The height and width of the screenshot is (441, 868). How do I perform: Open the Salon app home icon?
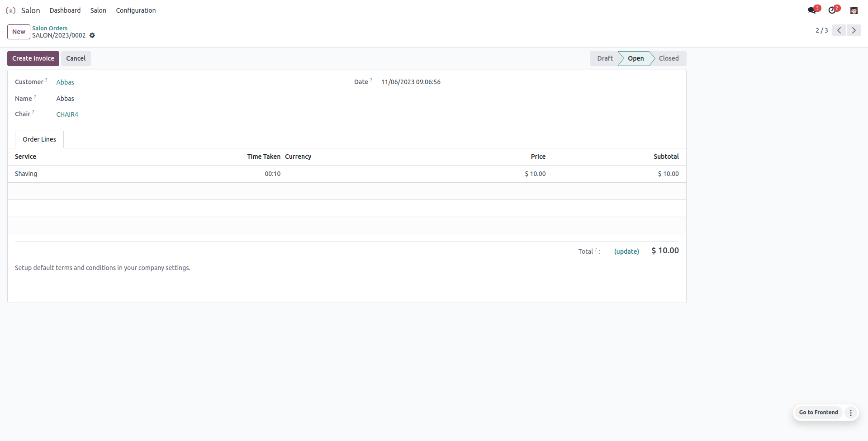click(x=10, y=10)
